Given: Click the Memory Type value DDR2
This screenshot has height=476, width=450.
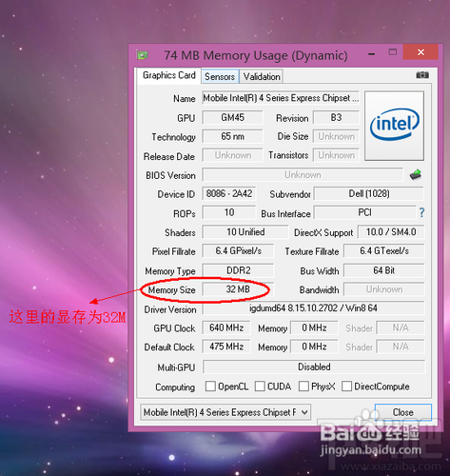Looking at the screenshot, I should pyautogui.click(x=238, y=270).
